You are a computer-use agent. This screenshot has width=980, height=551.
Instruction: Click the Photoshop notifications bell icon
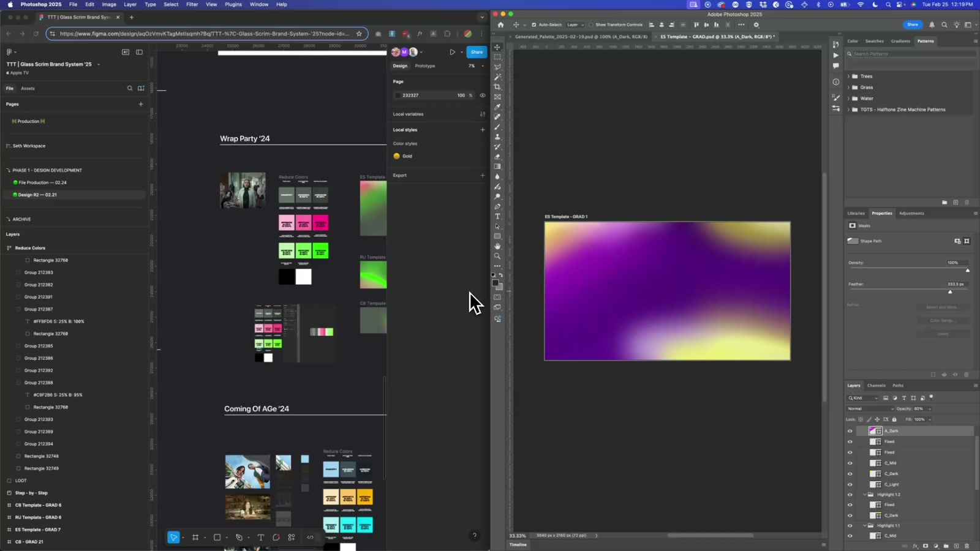tap(932, 25)
